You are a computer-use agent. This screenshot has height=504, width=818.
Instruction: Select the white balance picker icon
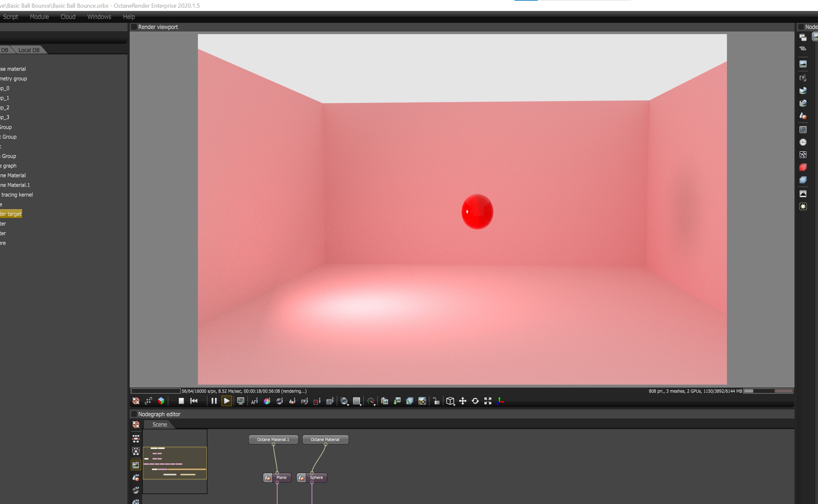[267, 401]
